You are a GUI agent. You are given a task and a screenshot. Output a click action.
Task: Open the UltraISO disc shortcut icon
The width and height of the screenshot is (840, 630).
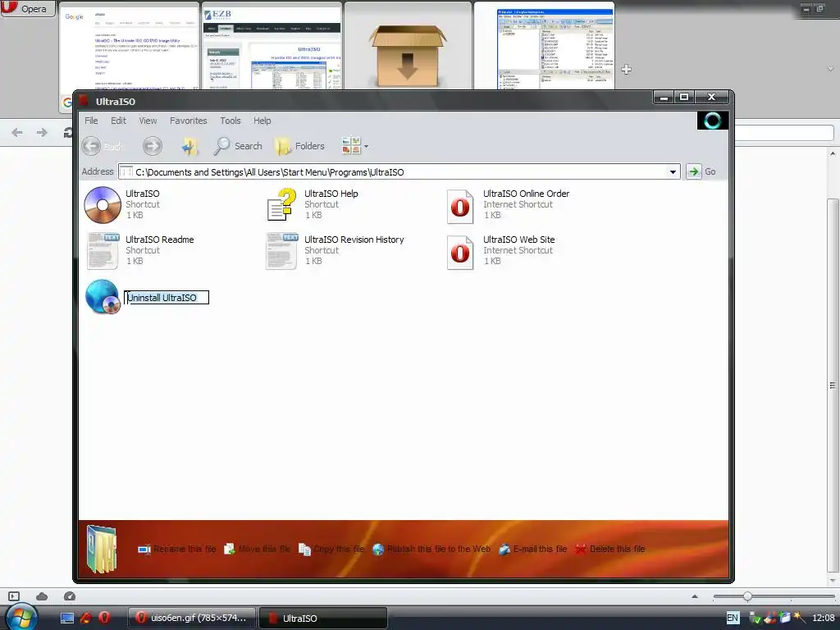pos(103,204)
